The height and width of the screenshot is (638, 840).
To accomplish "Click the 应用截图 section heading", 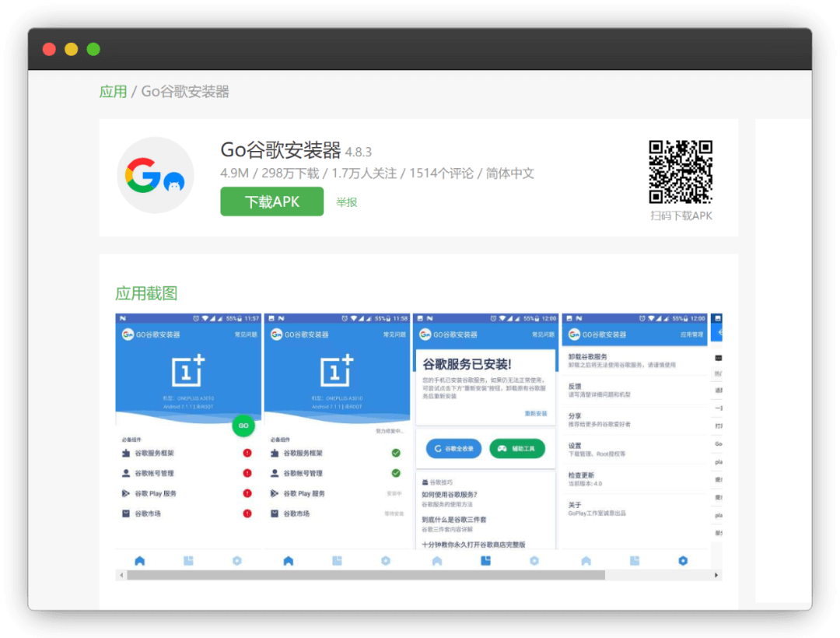I will [146, 293].
